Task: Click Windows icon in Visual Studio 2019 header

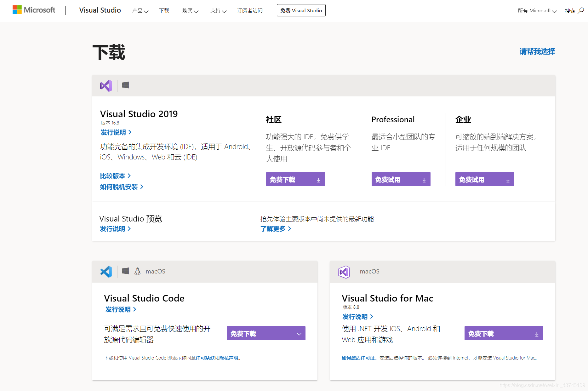Action: click(x=125, y=85)
